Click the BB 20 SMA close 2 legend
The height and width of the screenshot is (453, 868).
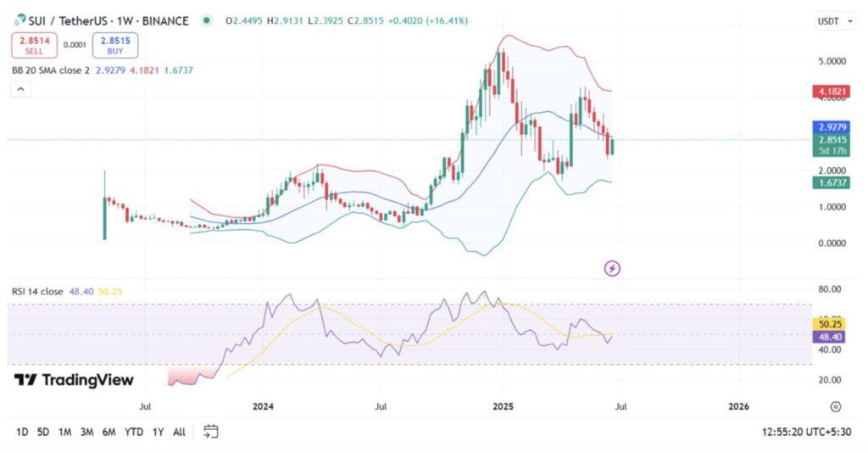coord(50,70)
